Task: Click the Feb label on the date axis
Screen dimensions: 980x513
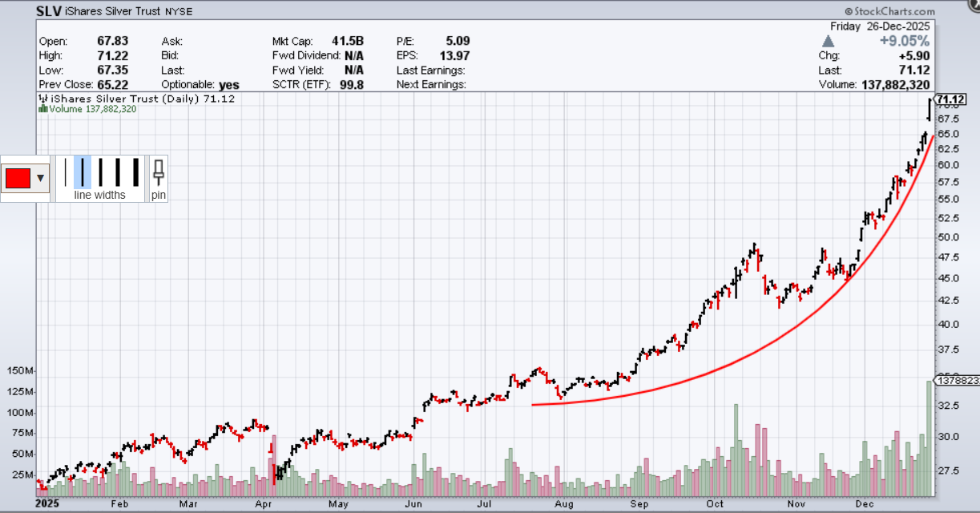Action: click(119, 504)
